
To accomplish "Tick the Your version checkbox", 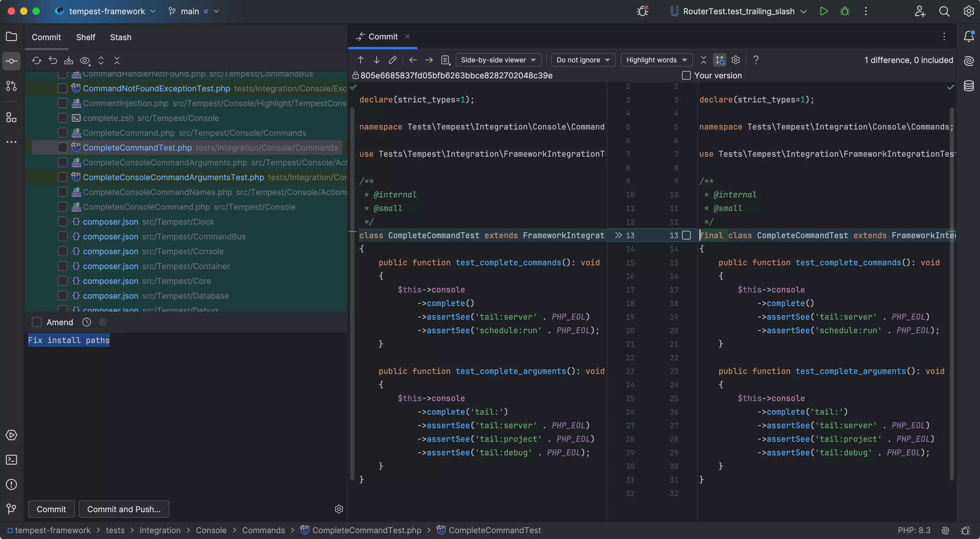I will tap(686, 75).
